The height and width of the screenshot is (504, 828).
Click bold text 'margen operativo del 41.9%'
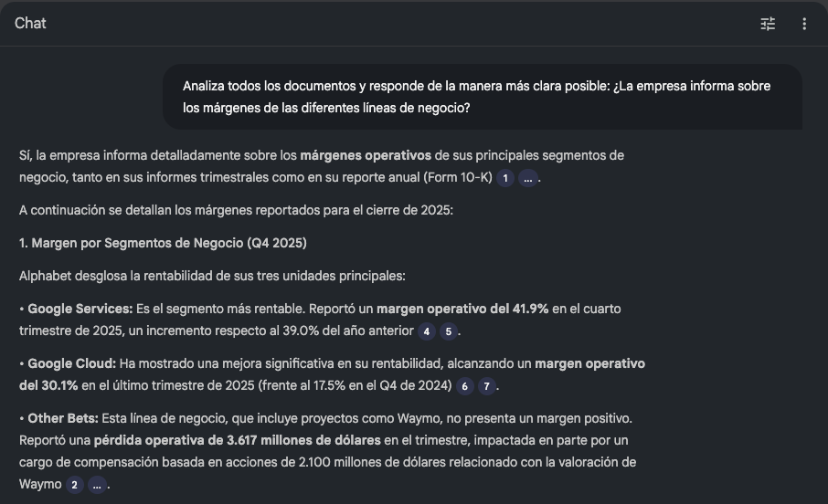tap(462, 309)
